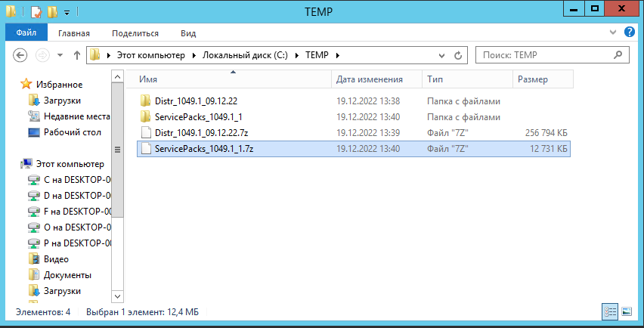Open Customize Quick Access Toolbar dropdown

coord(67,13)
